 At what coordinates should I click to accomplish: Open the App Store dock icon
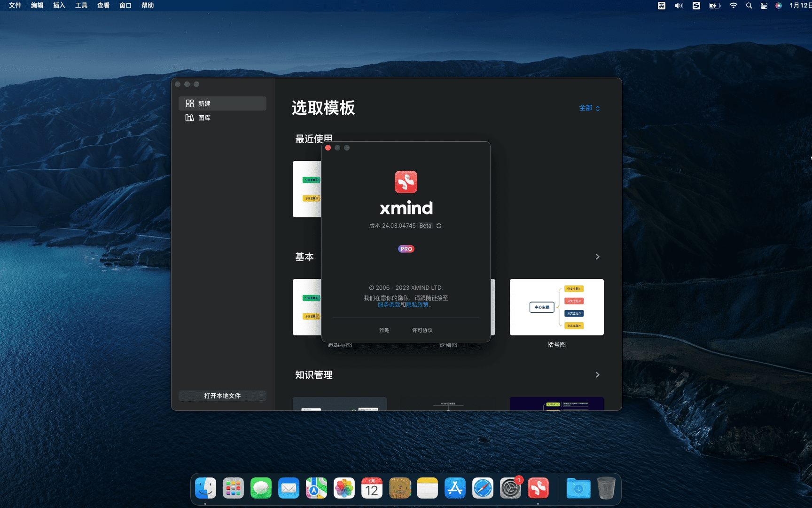[455, 488]
